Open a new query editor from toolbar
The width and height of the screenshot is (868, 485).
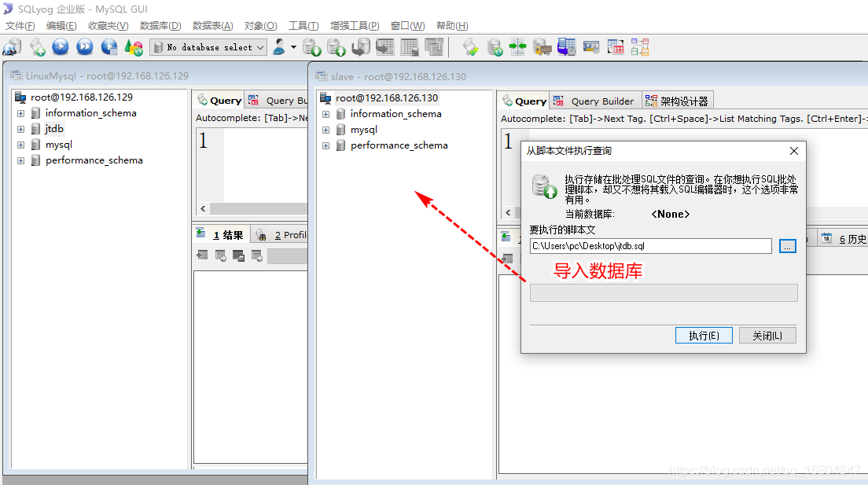click(x=37, y=47)
